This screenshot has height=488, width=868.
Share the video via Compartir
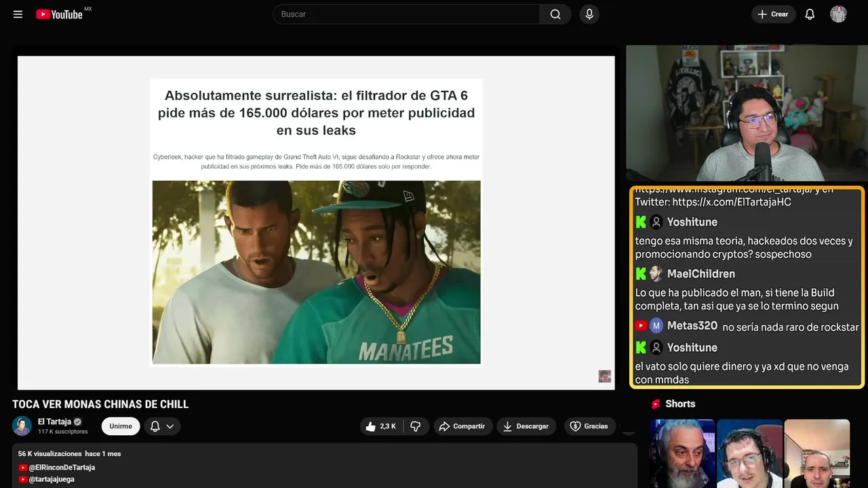[462, 426]
